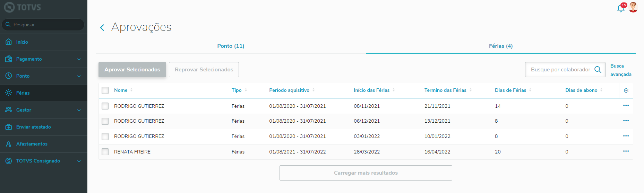Image resolution: width=644 pixels, height=193 pixels.
Task: Open the Busca avançada link
Action: point(620,70)
